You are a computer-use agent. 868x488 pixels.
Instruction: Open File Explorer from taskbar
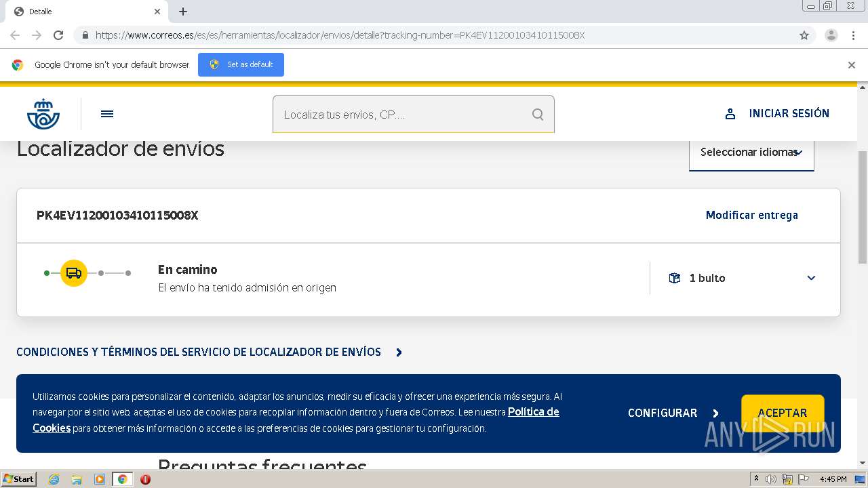(77, 479)
